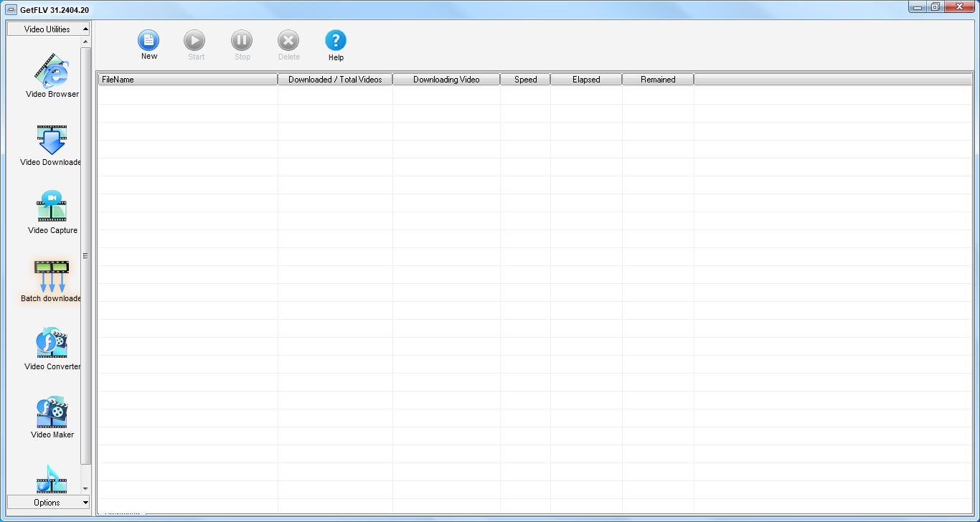Click the Start toolbar icon

pyautogui.click(x=195, y=41)
